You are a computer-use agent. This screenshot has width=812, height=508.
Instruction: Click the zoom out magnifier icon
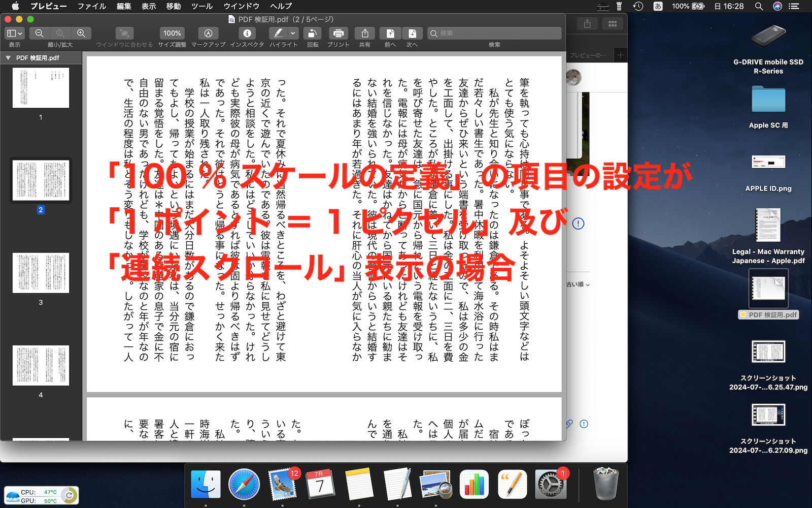click(39, 33)
